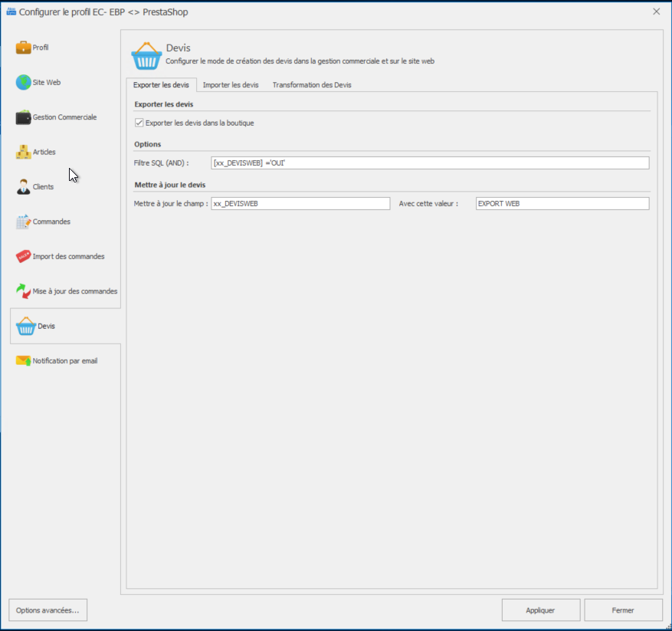Viewport: 672px width, 631px height.
Task: Switch to the Importer les devis tab
Action: point(231,85)
